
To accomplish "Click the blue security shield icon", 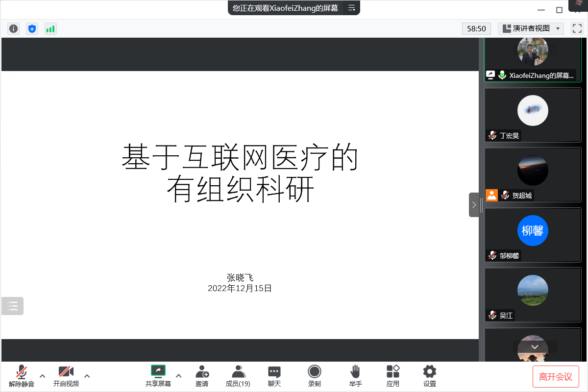I will [x=32, y=28].
